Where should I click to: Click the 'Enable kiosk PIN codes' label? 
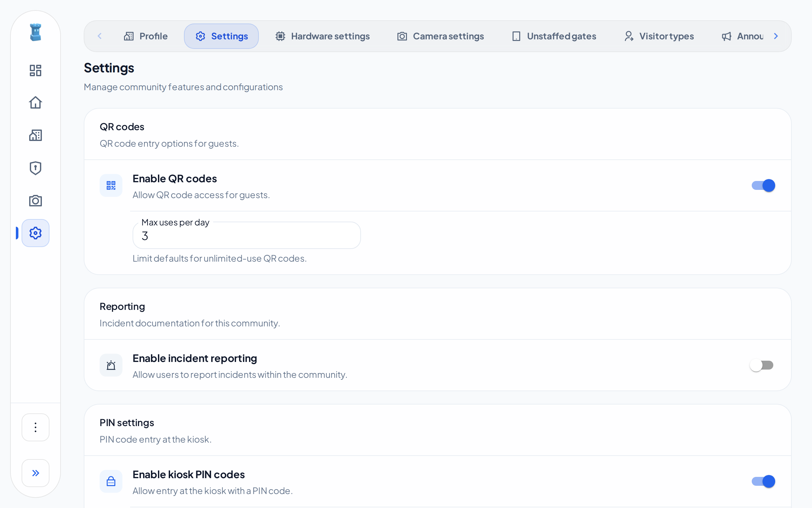189,474
